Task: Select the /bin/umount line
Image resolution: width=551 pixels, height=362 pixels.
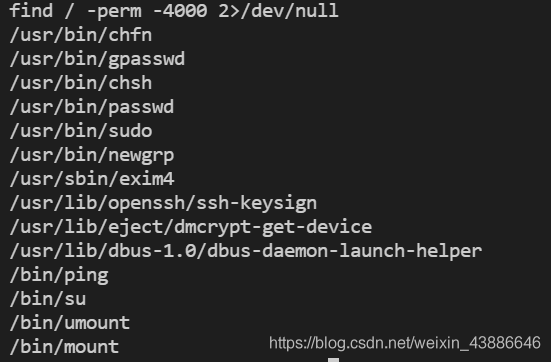Action: pos(70,323)
